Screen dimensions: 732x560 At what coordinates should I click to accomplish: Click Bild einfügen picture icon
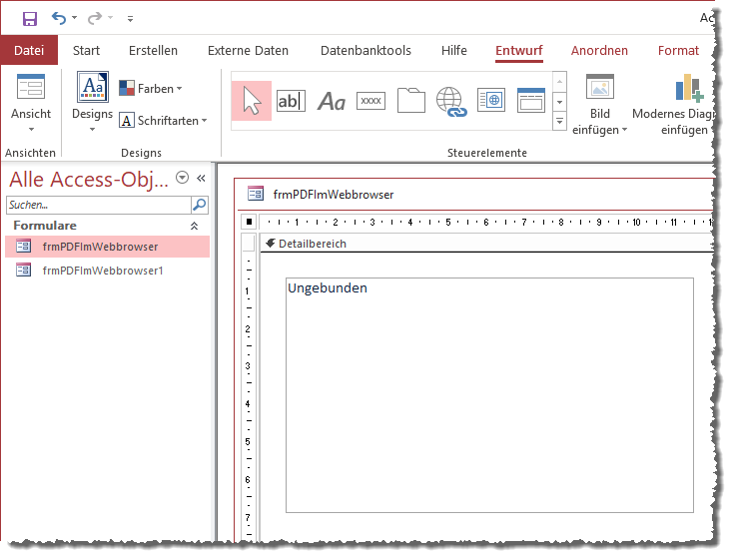point(600,86)
